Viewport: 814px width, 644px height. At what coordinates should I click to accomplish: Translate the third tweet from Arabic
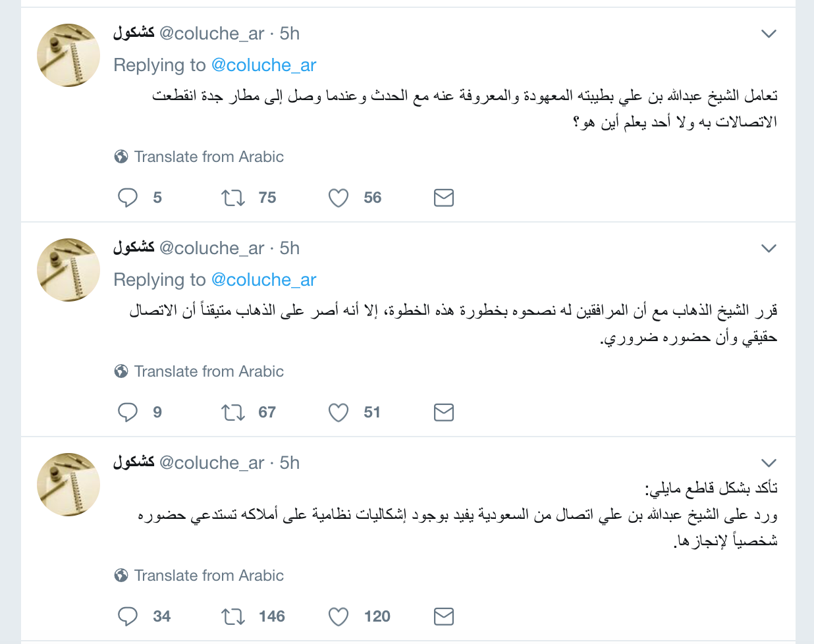click(x=208, y=576)
